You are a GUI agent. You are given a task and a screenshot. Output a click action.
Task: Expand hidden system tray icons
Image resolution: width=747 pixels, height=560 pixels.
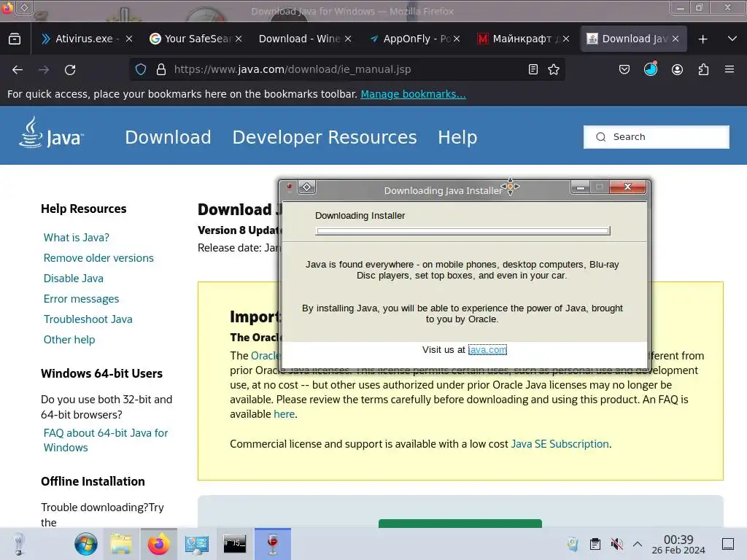638,544
